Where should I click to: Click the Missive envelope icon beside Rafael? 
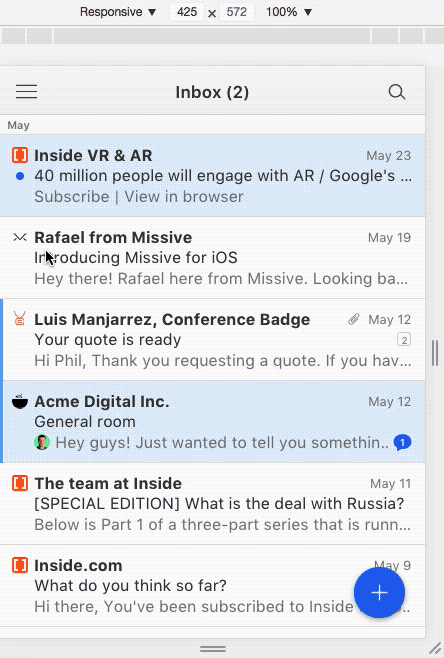tap(20, 238)
